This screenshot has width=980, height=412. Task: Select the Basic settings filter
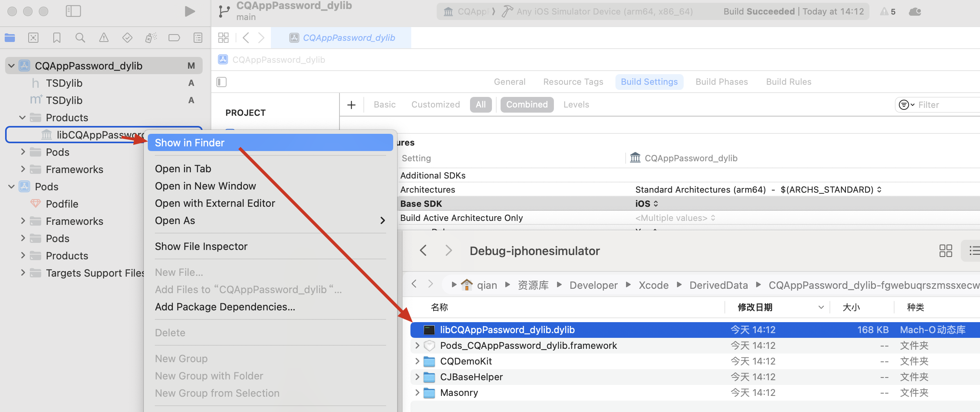point(385,105)
